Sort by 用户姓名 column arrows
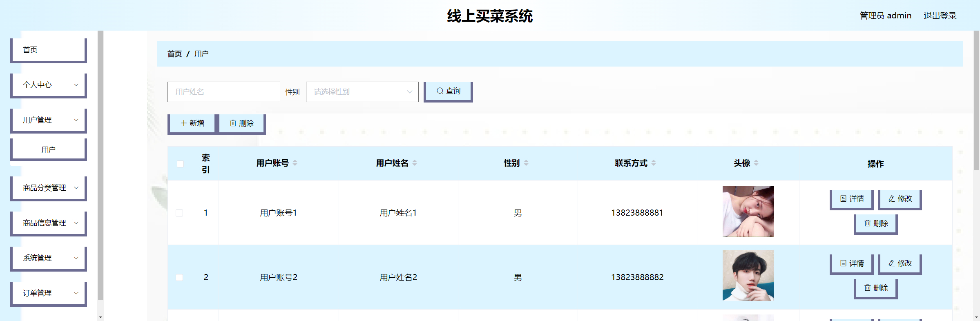980x321 pixels. coord(415,163)
